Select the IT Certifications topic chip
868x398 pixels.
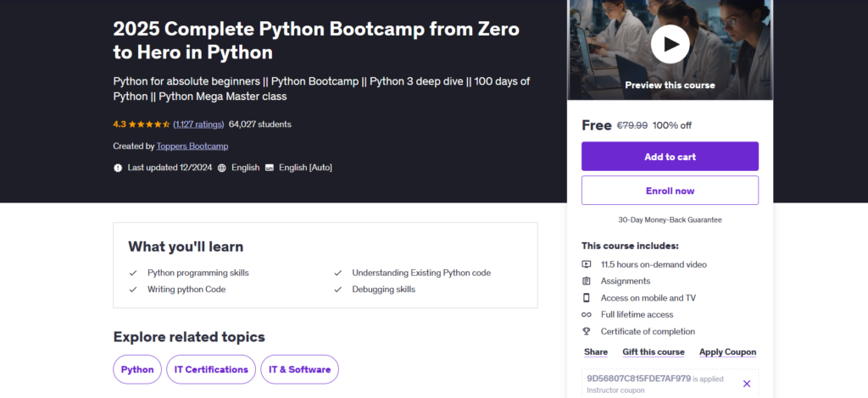click(x=211, y=369)
